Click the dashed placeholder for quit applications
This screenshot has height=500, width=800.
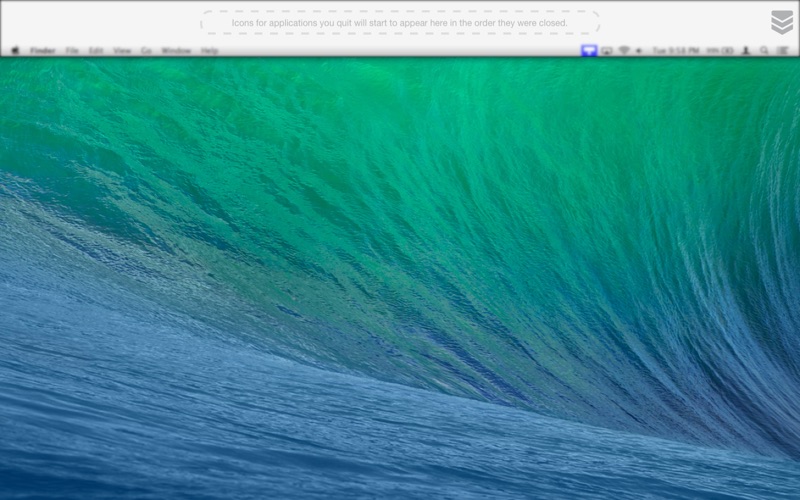click(399, 23)
